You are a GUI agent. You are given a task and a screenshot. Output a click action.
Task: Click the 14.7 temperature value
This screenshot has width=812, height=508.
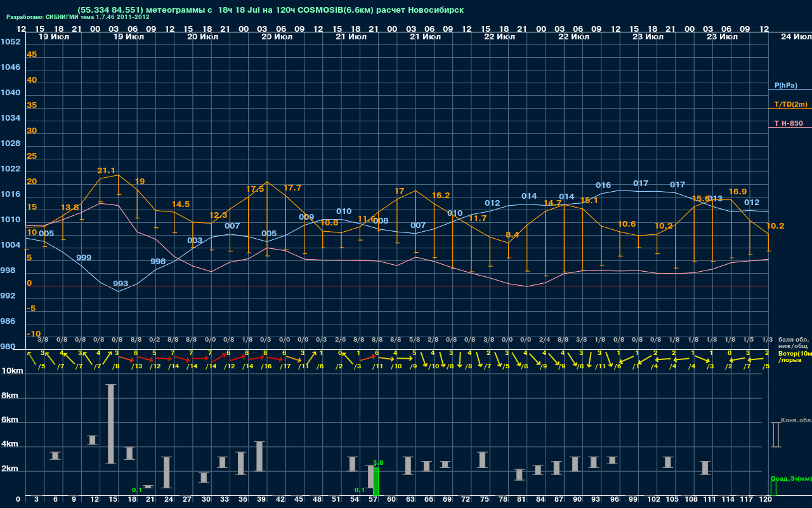pos(553,203)
